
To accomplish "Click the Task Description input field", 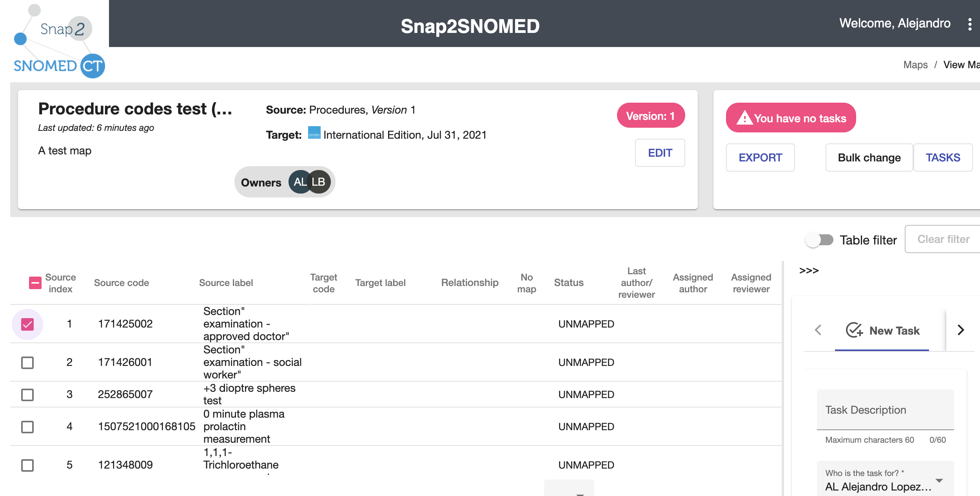I will 885,410.
